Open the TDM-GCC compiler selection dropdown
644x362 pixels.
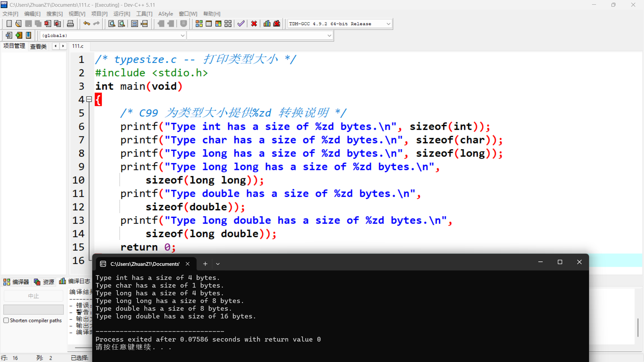(388, 24)
